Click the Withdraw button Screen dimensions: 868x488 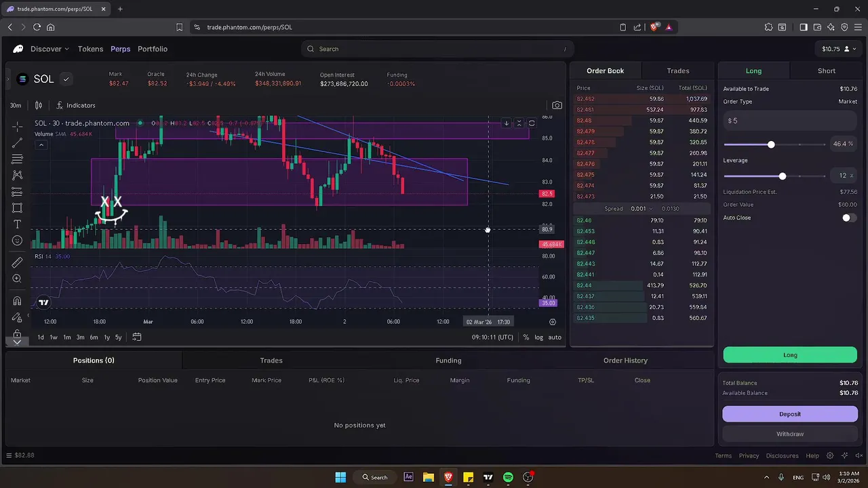click(790, 434)
